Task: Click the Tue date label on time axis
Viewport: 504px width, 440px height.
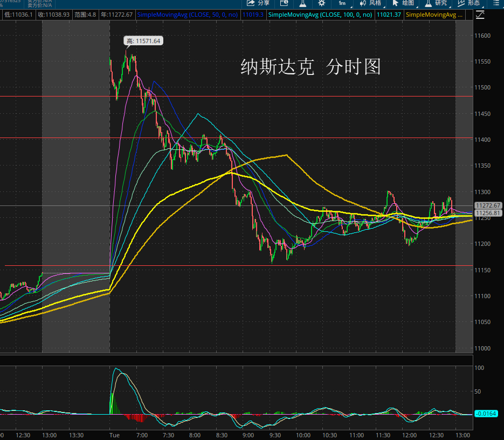Action: (x=114, y=435)
